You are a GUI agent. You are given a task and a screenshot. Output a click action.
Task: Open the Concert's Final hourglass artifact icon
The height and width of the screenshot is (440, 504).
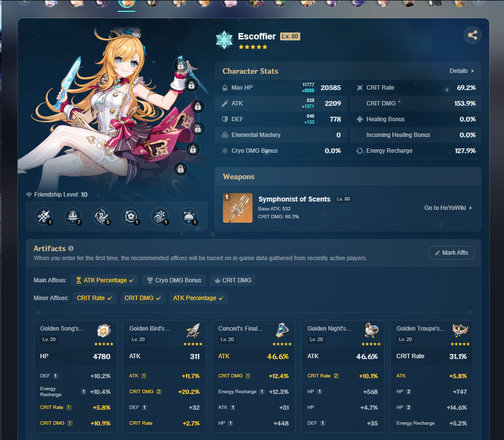[282, 330]
